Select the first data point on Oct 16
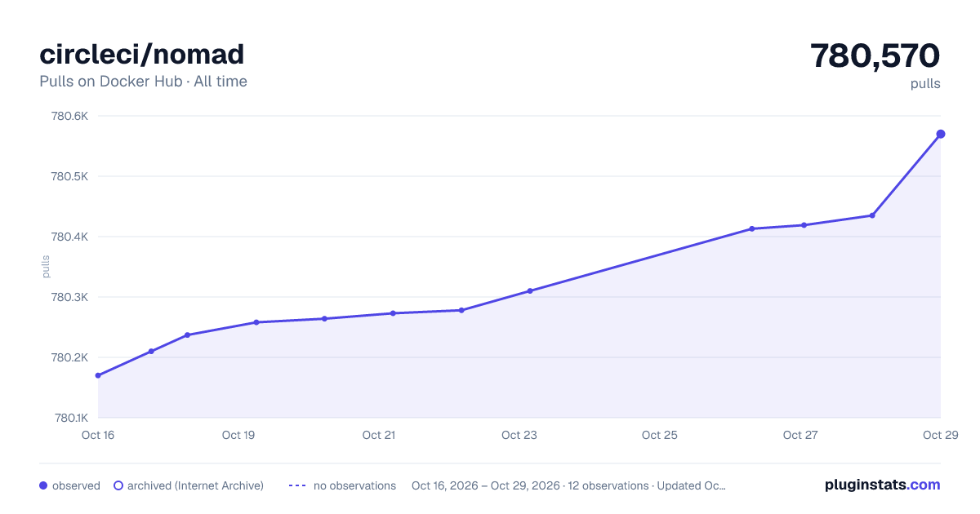Screen dimensions: 980x514 point(98,375)
